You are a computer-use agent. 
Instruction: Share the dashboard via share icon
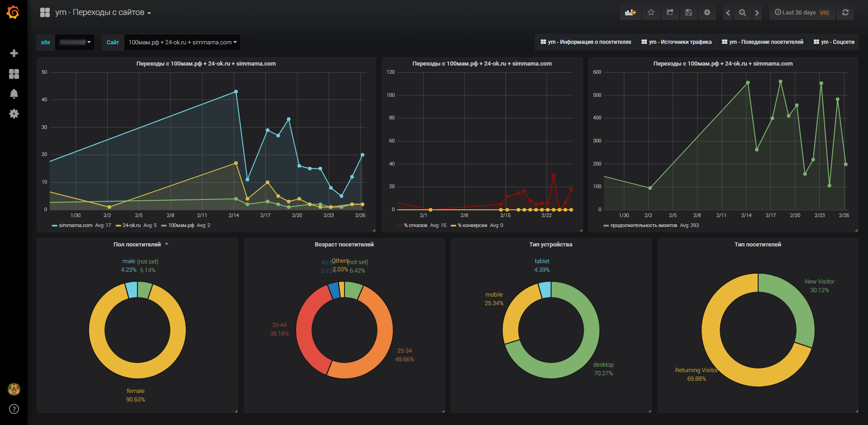pos(670,13)
